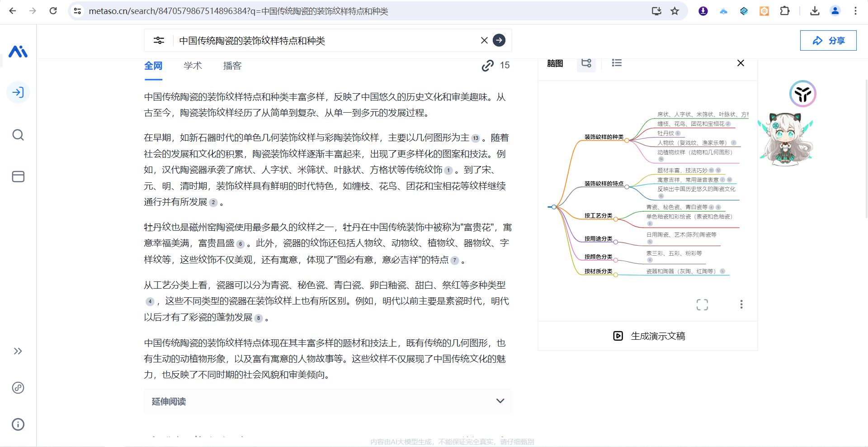Click the search query input field
Image resolution: width=868 pixels, height=447 pixels.
[x=325, y=41]
